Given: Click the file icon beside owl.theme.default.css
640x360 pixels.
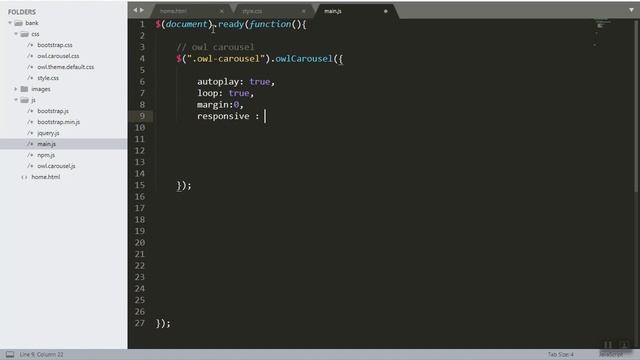Looking at the screenshot, I should pos(30,67).
